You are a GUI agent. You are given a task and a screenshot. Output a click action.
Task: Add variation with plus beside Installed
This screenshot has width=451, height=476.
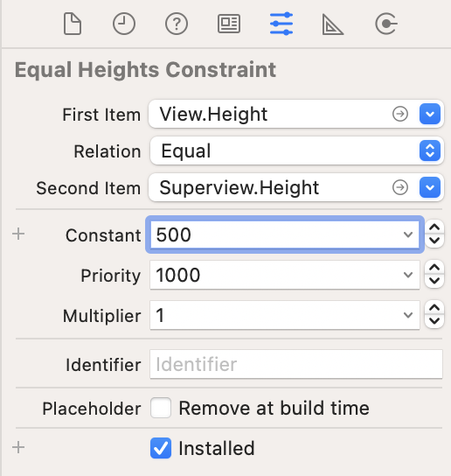pos(18,447)
